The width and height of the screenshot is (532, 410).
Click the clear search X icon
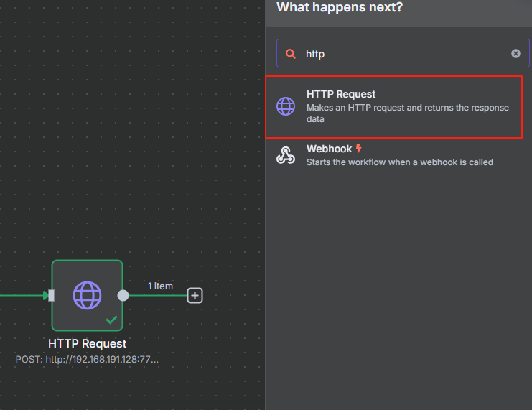(515, 54)
